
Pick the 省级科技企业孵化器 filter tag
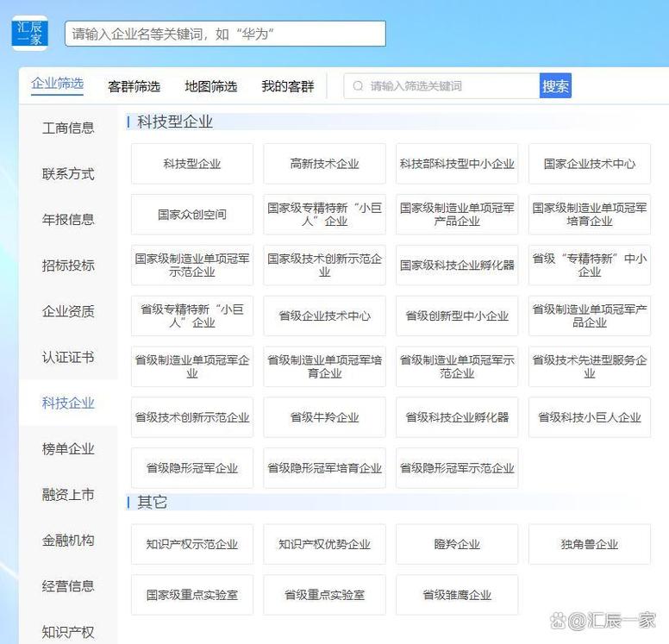pyautogui.click(x=457, y=417)
